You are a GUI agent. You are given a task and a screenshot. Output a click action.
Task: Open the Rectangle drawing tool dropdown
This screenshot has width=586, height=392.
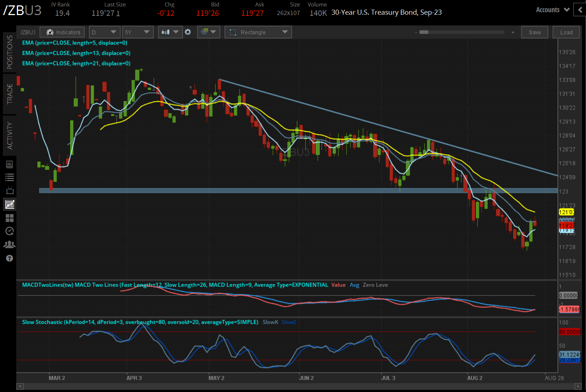[258, 32]
